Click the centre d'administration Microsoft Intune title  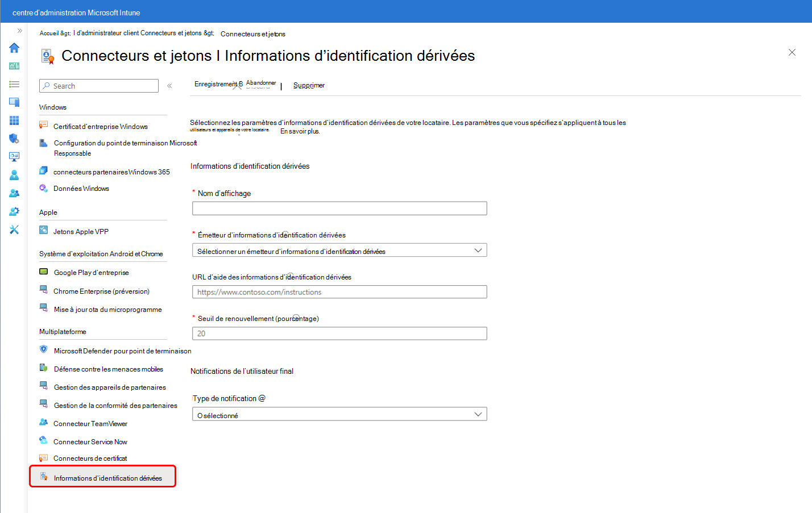[x=76, y=12]
